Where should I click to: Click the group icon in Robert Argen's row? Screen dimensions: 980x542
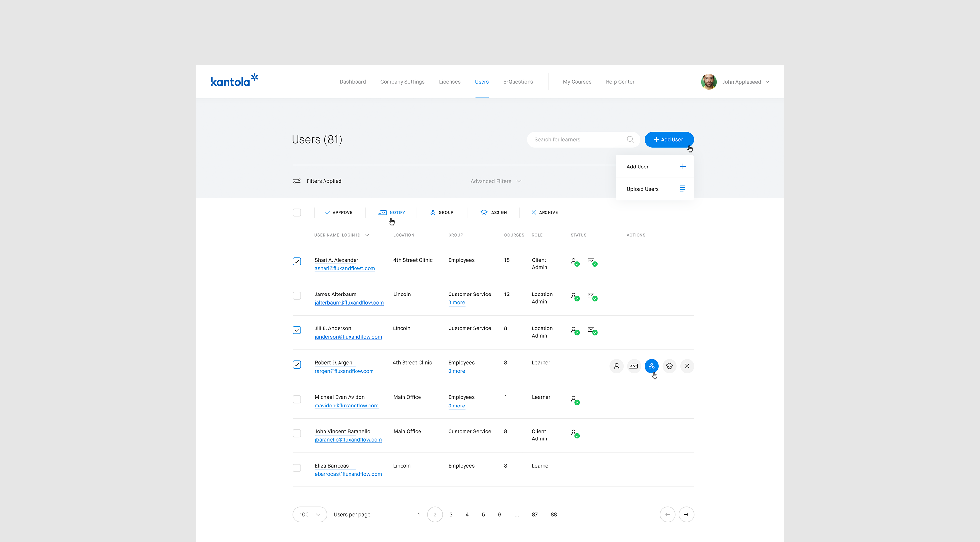[651, 366]
